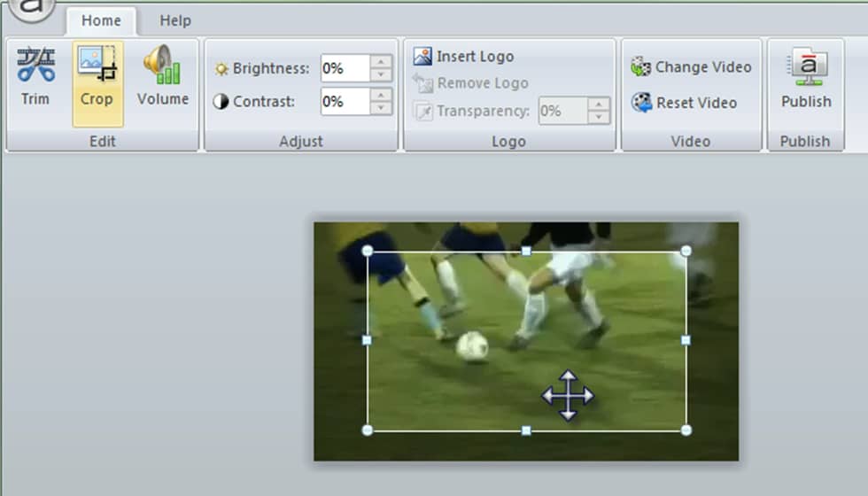Click the Insert Logo label
The height and width of the screenshot is (496, 868).
475,57
